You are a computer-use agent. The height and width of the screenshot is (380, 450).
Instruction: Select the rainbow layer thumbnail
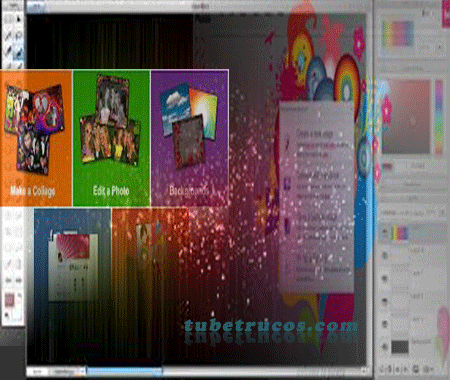coord(400,232)
